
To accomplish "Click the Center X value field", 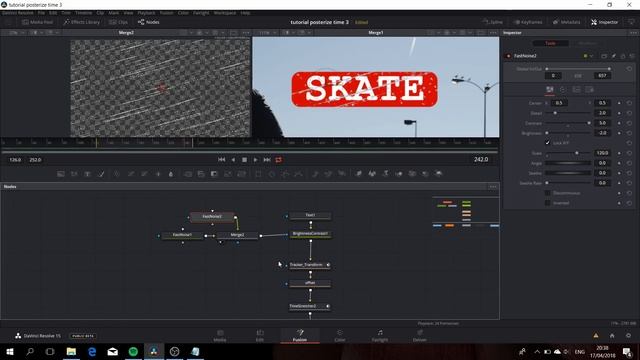I will click(559, 103).
